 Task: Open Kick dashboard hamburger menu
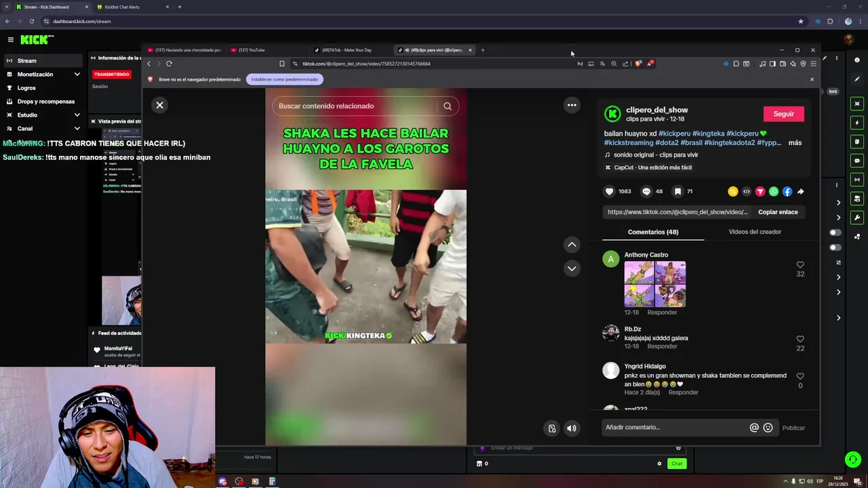(x=11, y=40)
